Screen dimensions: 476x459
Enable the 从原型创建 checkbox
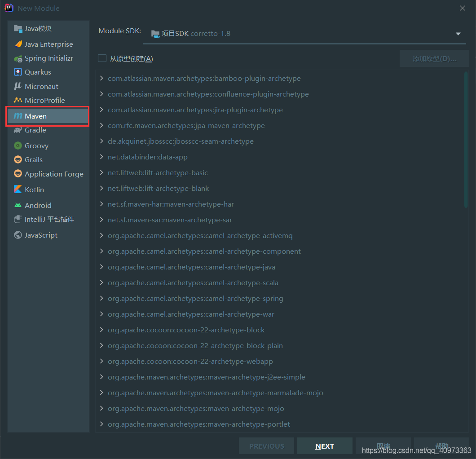tap(102, 58)
